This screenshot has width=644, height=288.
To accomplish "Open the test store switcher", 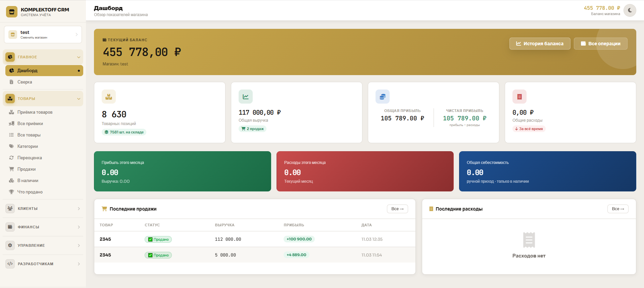I will click(43, 35).
